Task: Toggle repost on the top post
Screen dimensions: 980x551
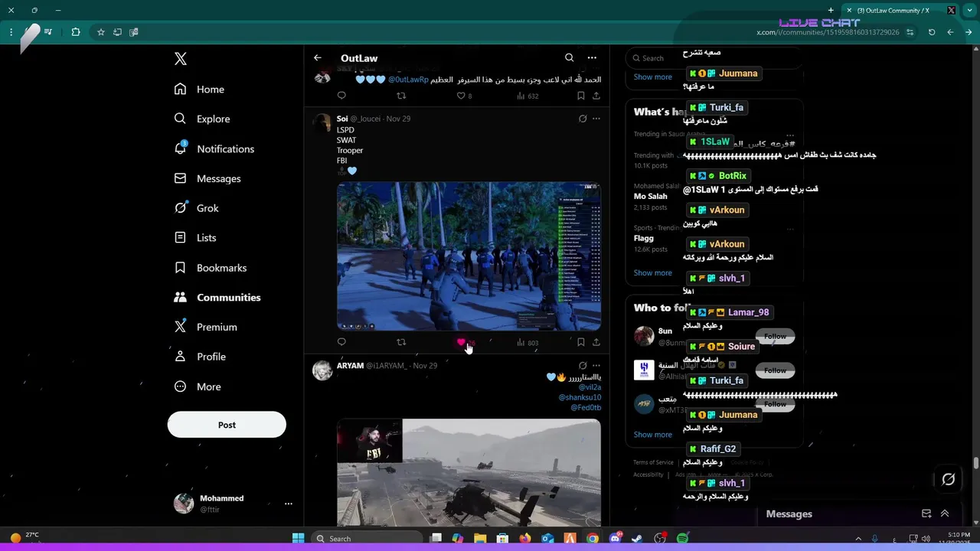Action: (401, 96)
